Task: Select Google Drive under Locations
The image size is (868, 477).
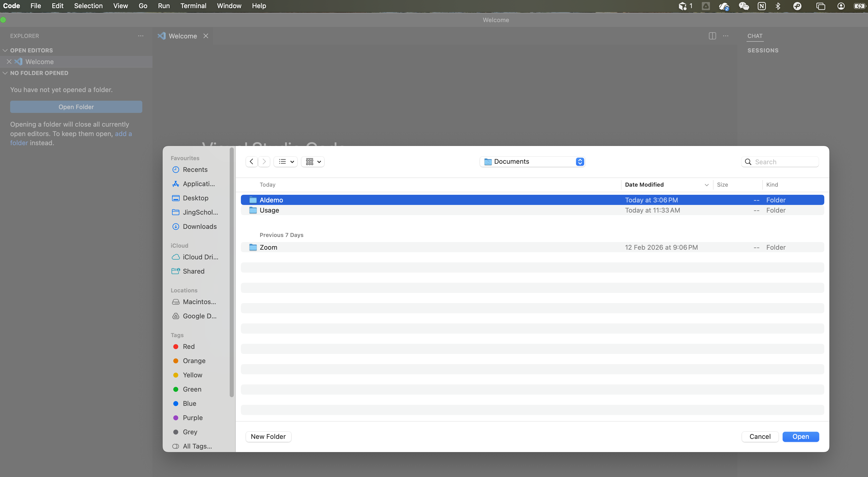Action: tap(199, 316)
